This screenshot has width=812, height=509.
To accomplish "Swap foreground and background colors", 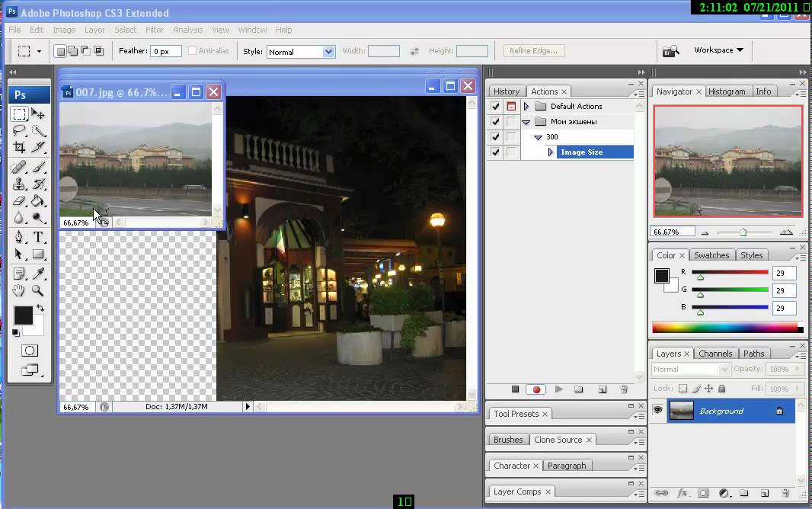I will click(x=40, y=308).
